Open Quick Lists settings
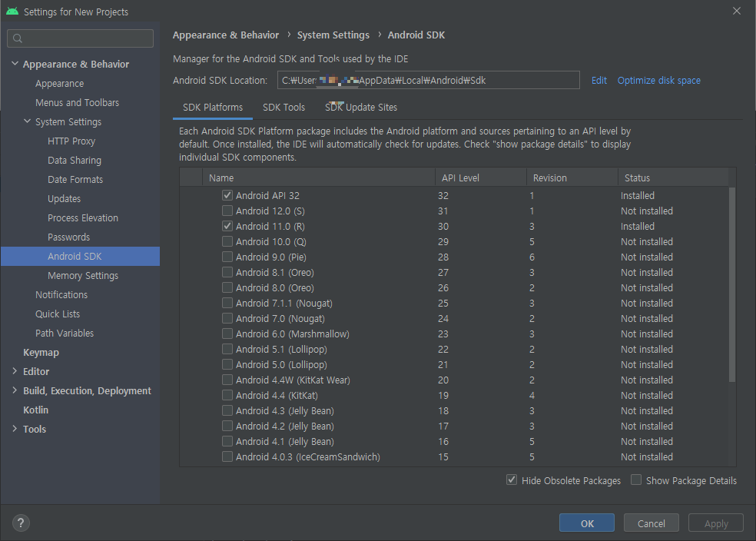Screen dimensions: 756x541 (x=58, y=314)
